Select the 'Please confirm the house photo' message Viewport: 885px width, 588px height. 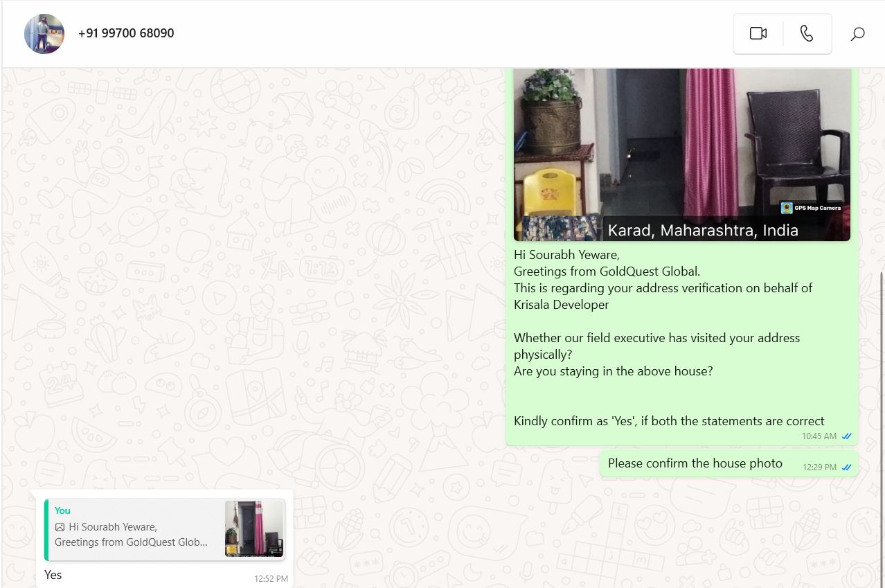695,463
